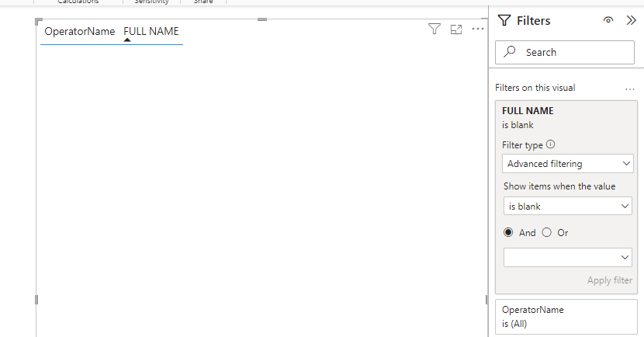Select the Or radio button

547,233
